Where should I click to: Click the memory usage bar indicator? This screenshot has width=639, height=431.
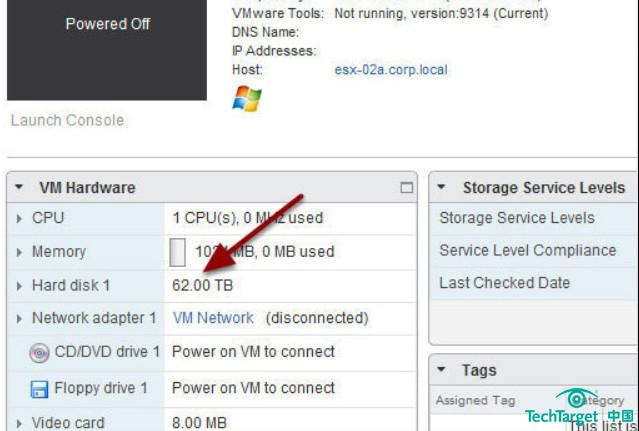[x=177, y=253]
